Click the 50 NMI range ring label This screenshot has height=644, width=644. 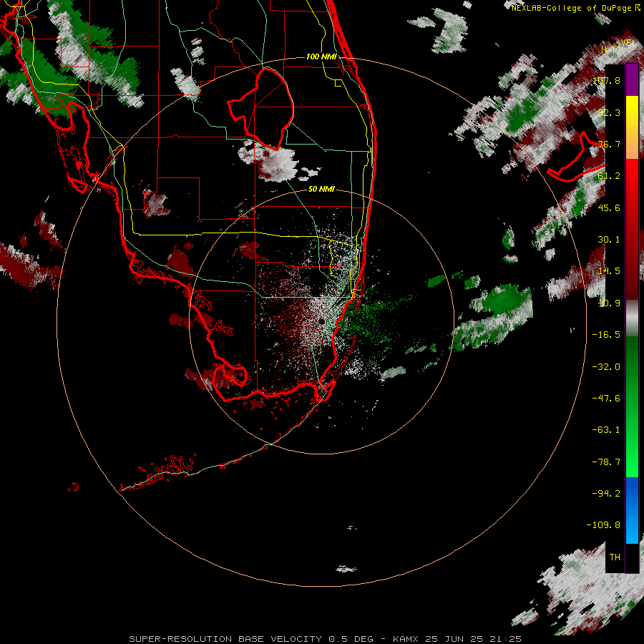pos(321,189)
